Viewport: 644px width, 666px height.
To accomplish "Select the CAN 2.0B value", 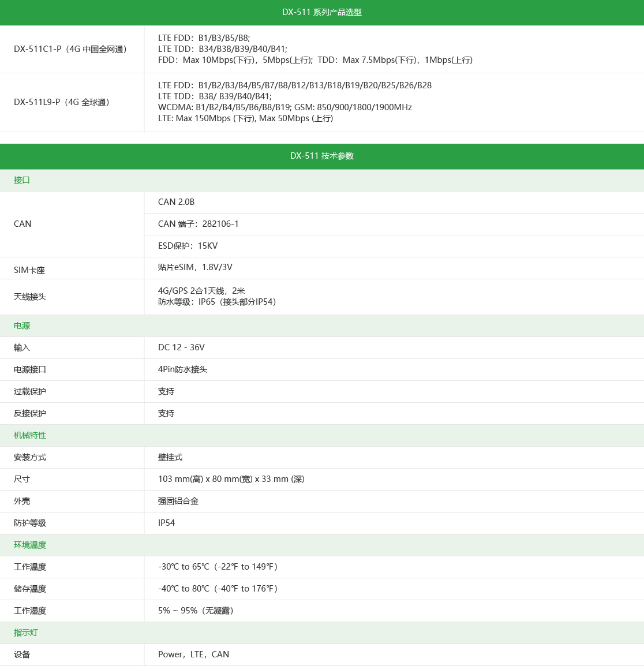I will 177,202.
